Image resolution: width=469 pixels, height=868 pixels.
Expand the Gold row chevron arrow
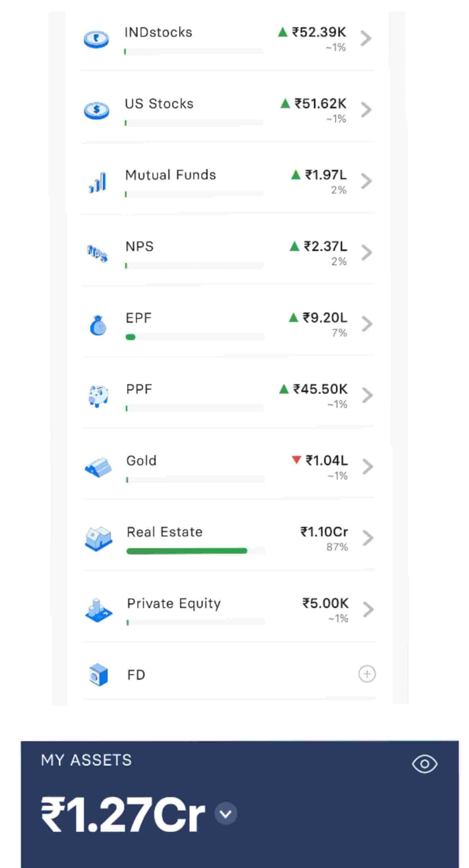click(368, 467)
